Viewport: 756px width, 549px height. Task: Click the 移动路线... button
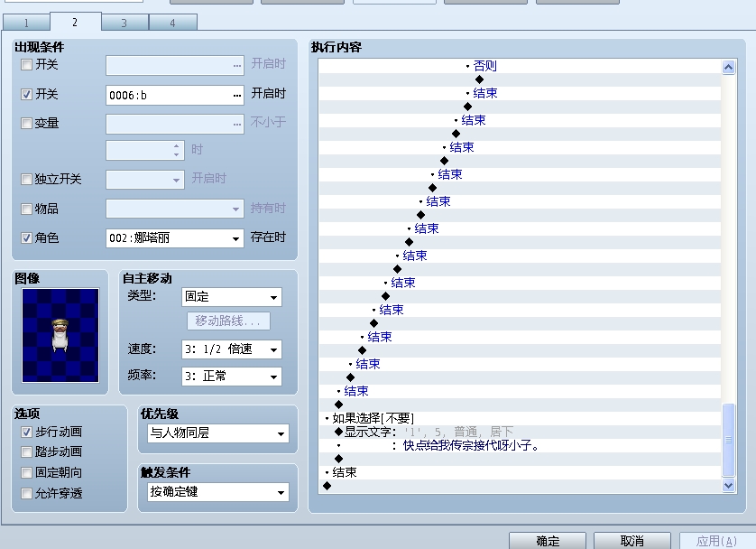coord(228,321)
